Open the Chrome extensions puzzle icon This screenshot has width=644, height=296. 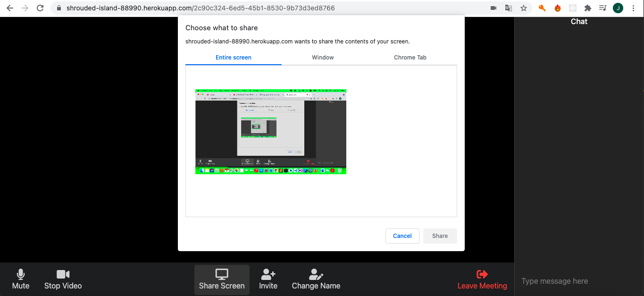pyautogui.click(x=587, y=8)
